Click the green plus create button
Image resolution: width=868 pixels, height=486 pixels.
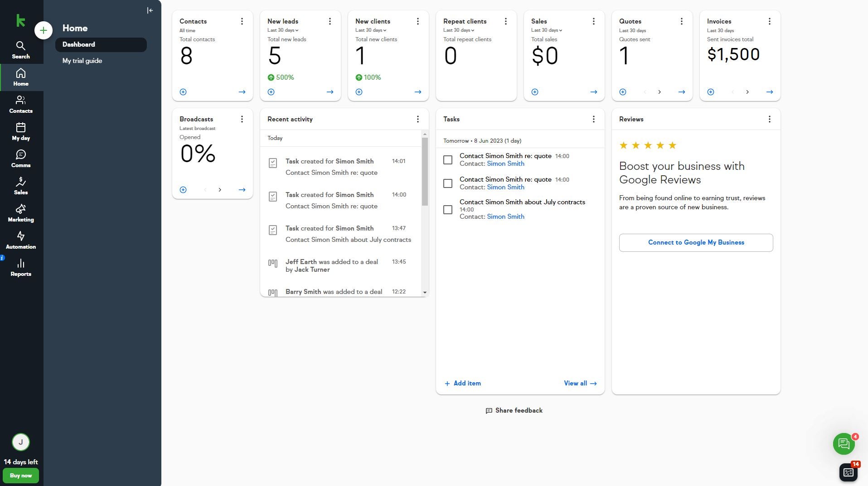click(44, 30)
